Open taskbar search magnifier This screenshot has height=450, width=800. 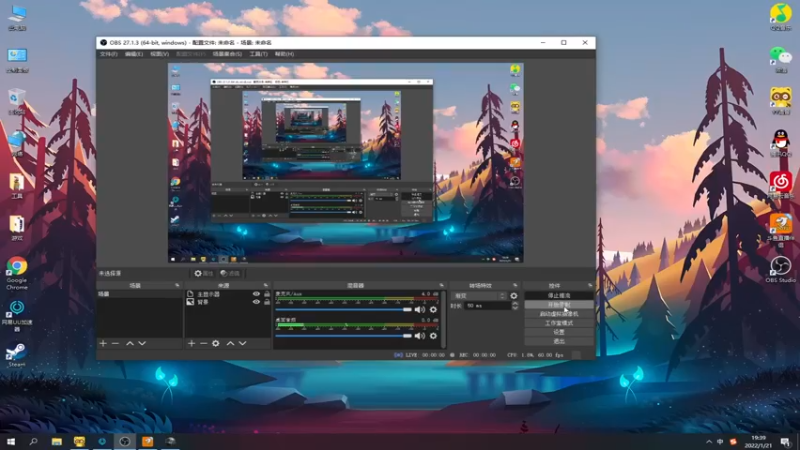tap(34, 441)
